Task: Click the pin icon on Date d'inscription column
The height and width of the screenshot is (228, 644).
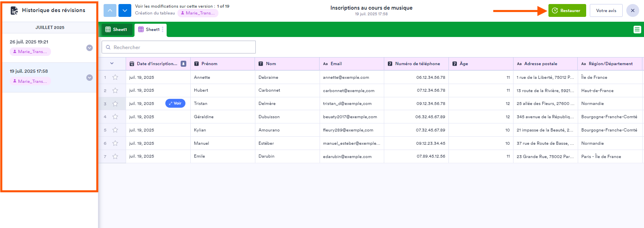Action: (x=183, y=64)
